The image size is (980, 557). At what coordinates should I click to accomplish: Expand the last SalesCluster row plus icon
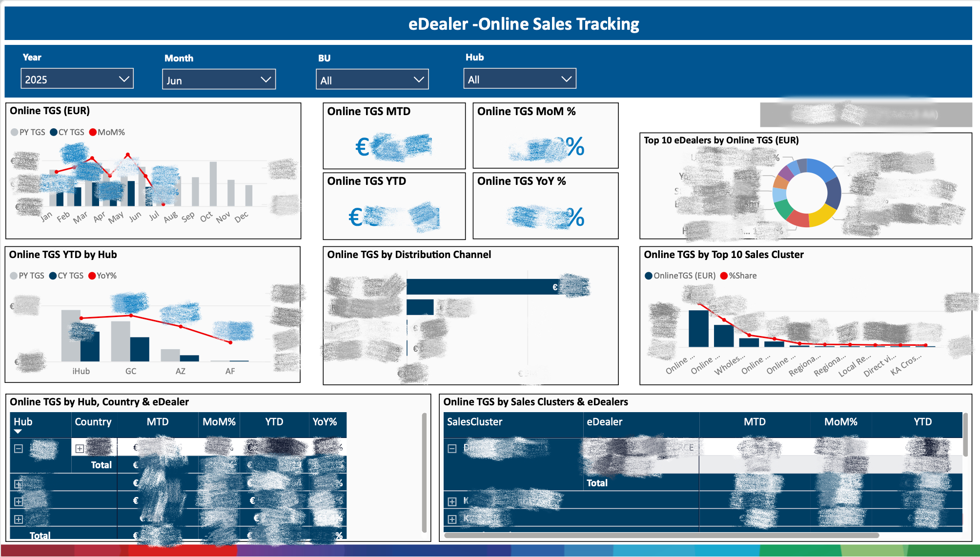point(451,519)
